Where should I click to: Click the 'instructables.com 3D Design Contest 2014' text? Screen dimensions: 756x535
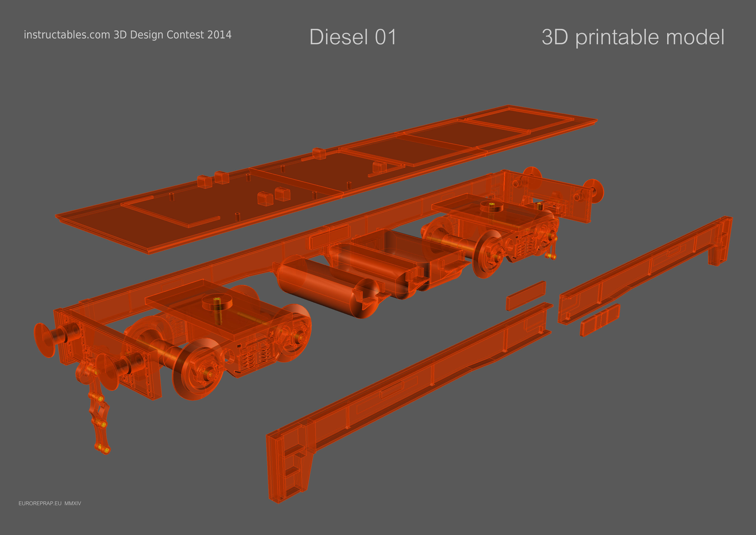point(127,35)
